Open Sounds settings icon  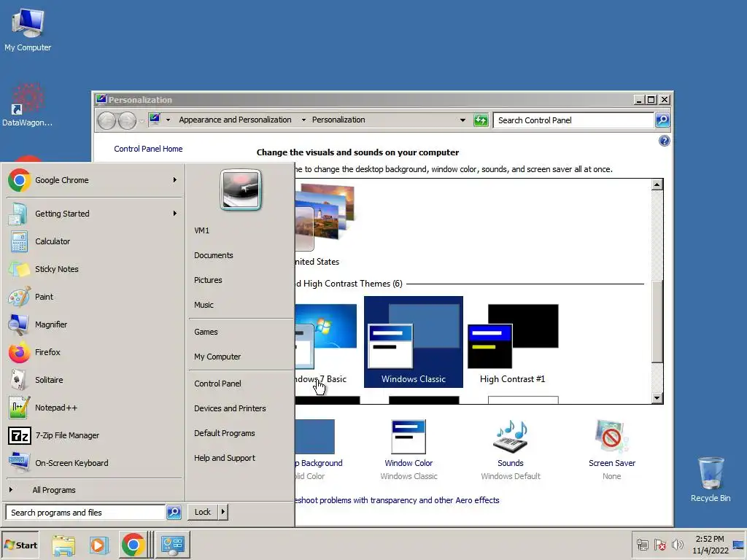pyautogui.click(x=511, y=436)
